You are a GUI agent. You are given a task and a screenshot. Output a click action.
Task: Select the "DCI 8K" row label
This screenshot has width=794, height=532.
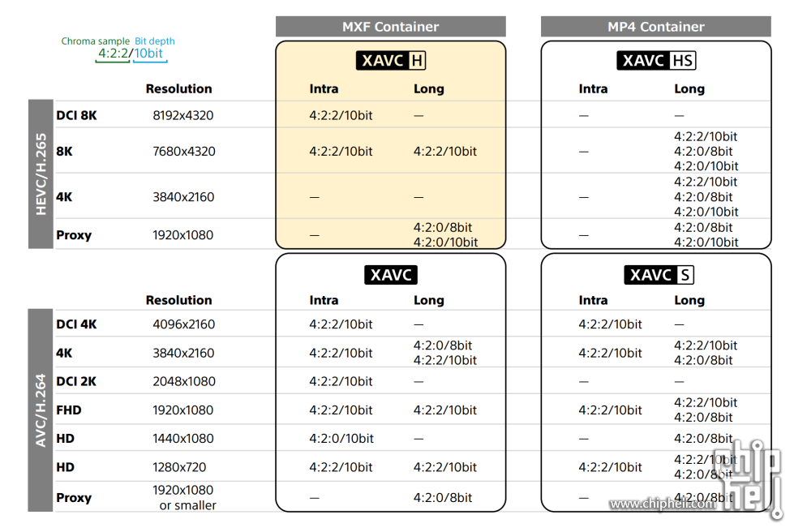[76, 115]
